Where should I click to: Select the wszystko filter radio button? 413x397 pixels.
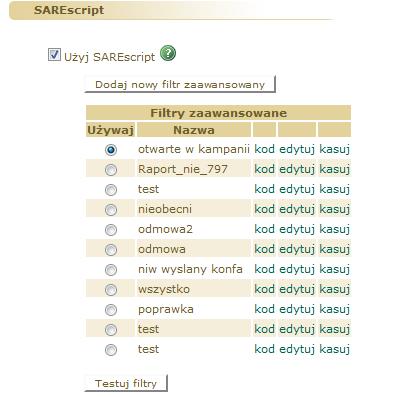coord(111,290)
